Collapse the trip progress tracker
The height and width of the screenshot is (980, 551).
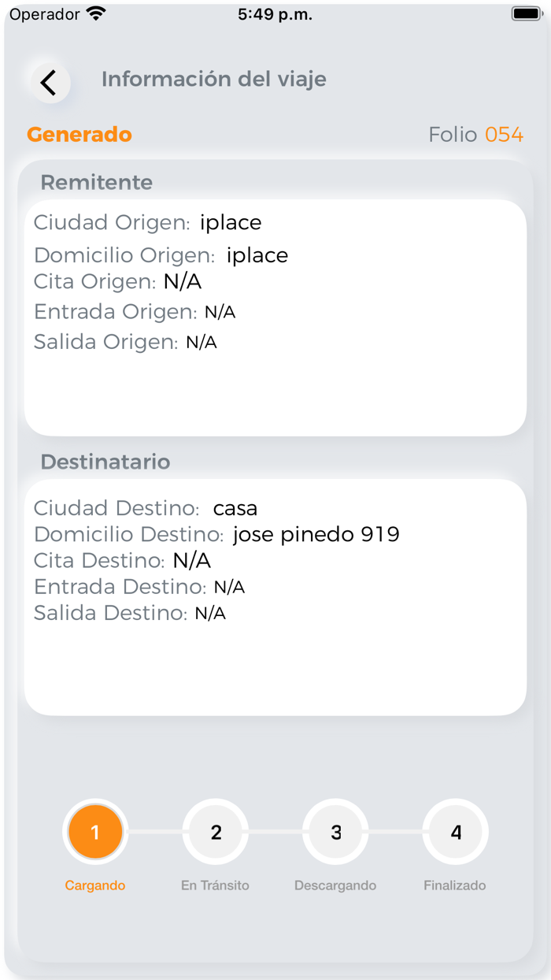[275, 851]
